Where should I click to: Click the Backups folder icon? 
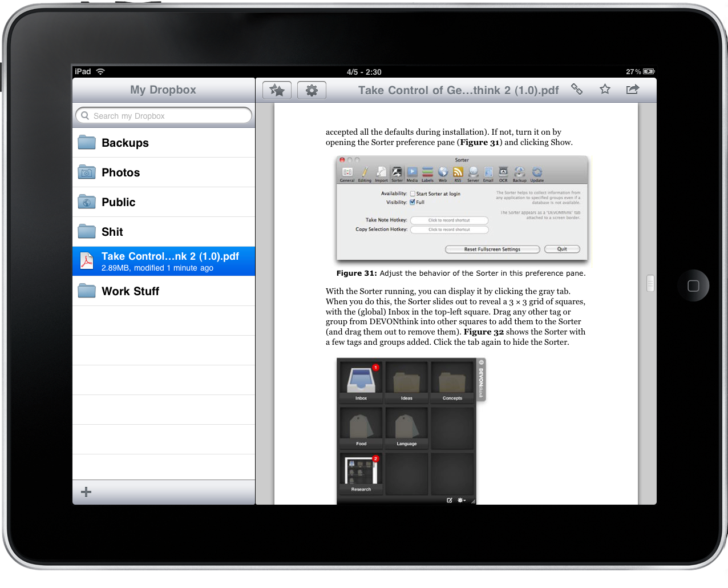pos(87,142)
